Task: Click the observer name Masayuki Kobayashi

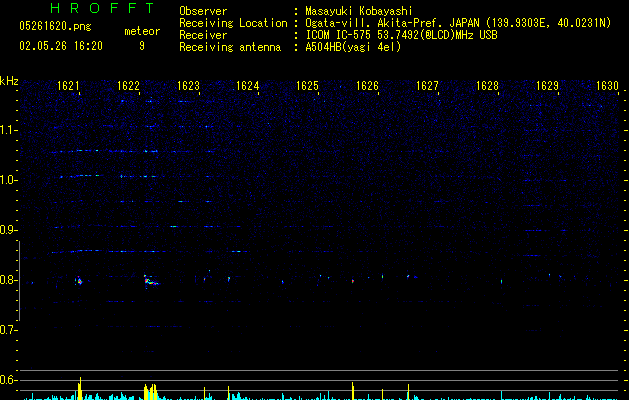Action: [359, 11]
